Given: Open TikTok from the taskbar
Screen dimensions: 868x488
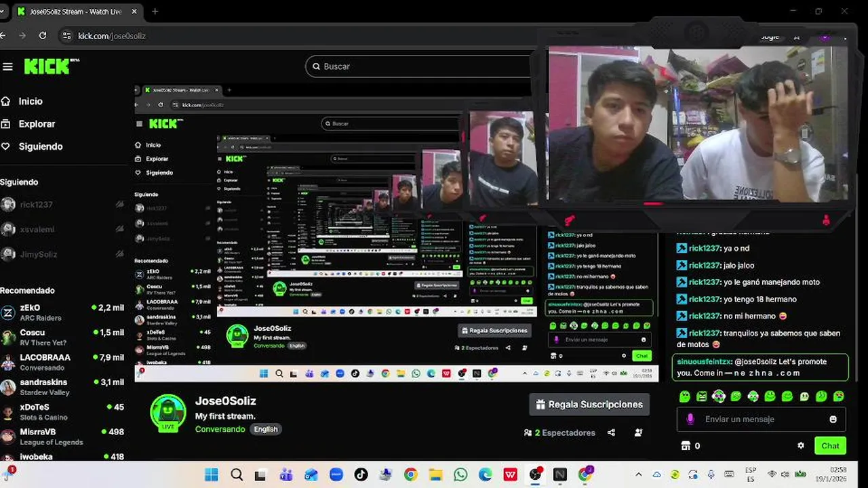Looking at the screenshot, I should pyautogui.click(x=361, y=474).
